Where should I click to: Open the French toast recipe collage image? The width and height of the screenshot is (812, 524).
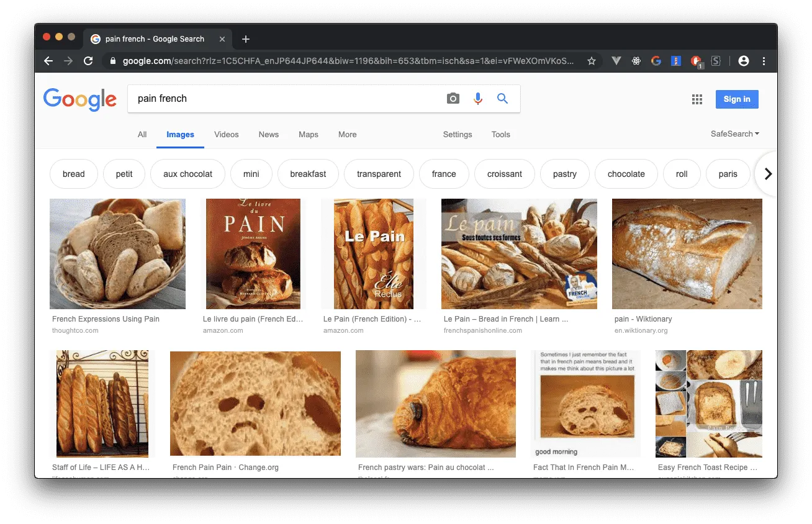pyautogui.click(x=709, y=404)
